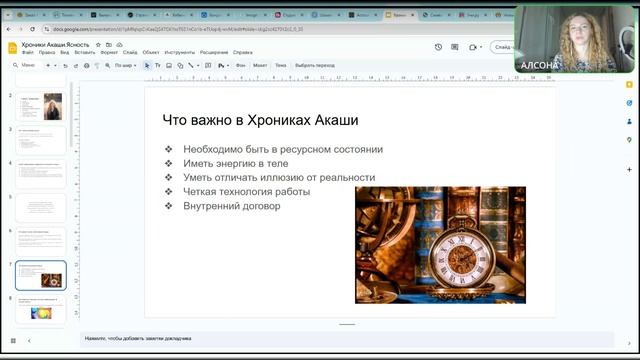Click the Фон button

tap(240, 65)
